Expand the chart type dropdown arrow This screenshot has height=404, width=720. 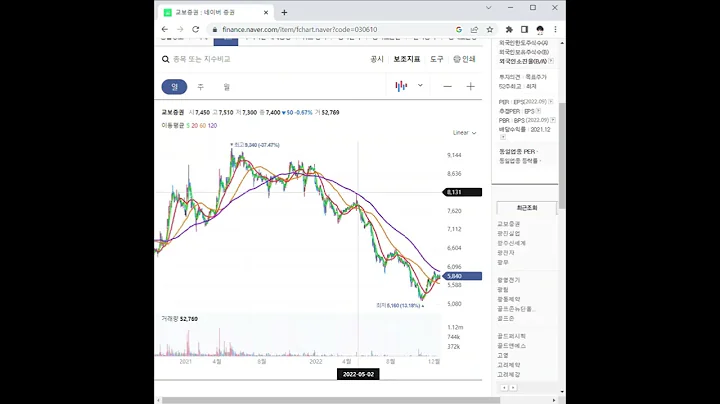(420, 85)
